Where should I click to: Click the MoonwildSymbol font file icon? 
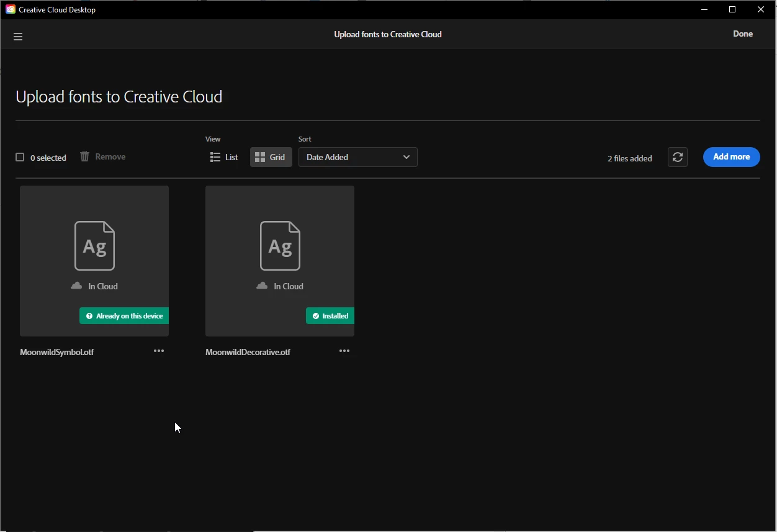click(94, 246)
